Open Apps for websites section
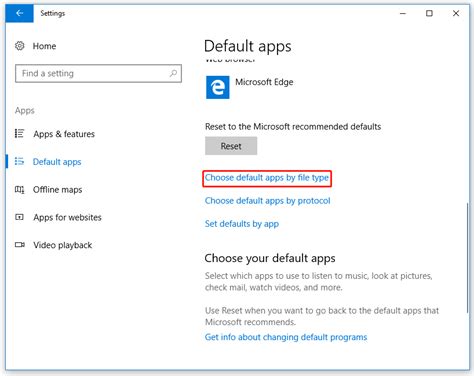This screenshot has width=474, height=376. [67, 217]
